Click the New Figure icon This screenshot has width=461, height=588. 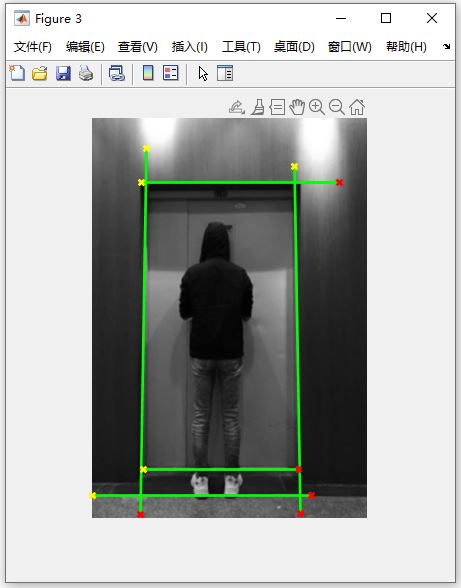[17, 73]
